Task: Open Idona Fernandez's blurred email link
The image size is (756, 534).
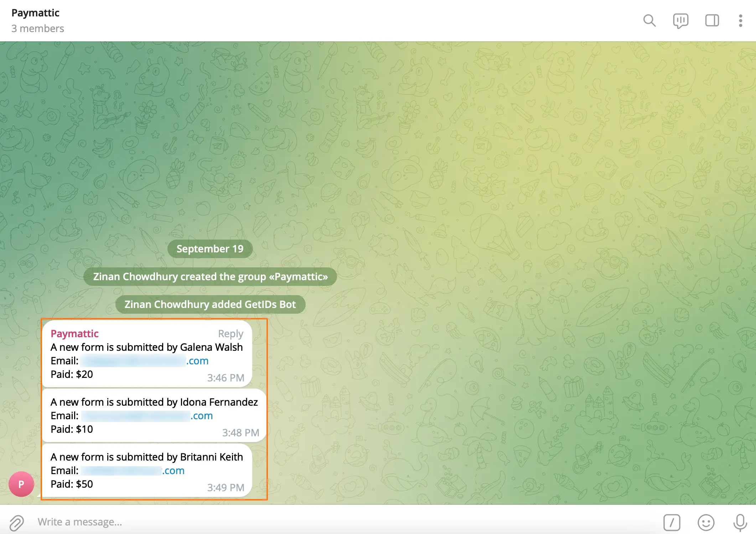Action: pyautogui.click(x=147, y=416)
